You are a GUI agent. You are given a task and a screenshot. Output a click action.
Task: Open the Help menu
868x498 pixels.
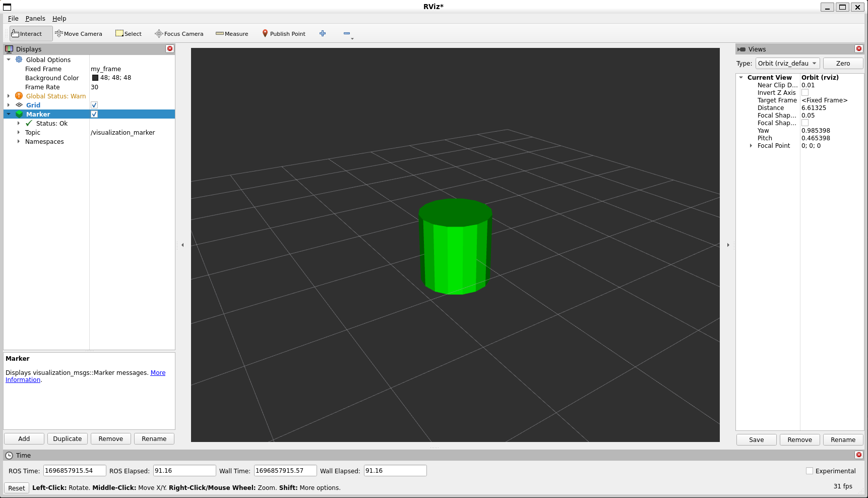(59, 18)
